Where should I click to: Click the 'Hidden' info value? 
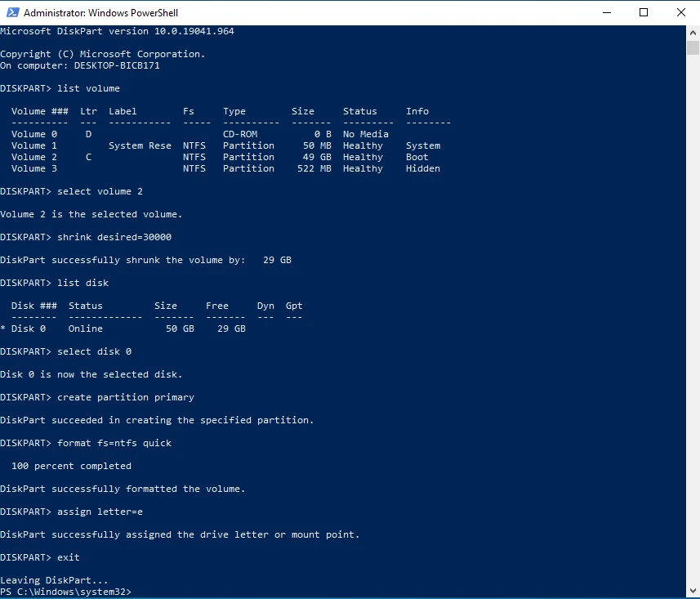click(x=423, y=168)
